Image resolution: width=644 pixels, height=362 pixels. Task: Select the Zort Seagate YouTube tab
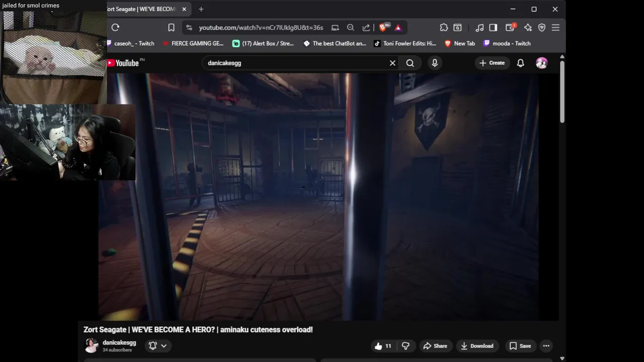click(143, 9)
